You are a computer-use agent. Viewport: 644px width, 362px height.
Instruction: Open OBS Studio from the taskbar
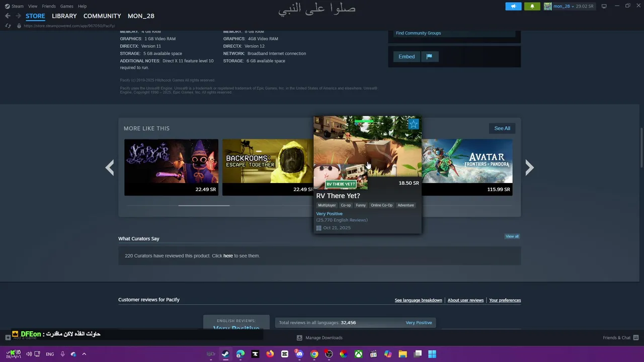(x=329, y=354)
